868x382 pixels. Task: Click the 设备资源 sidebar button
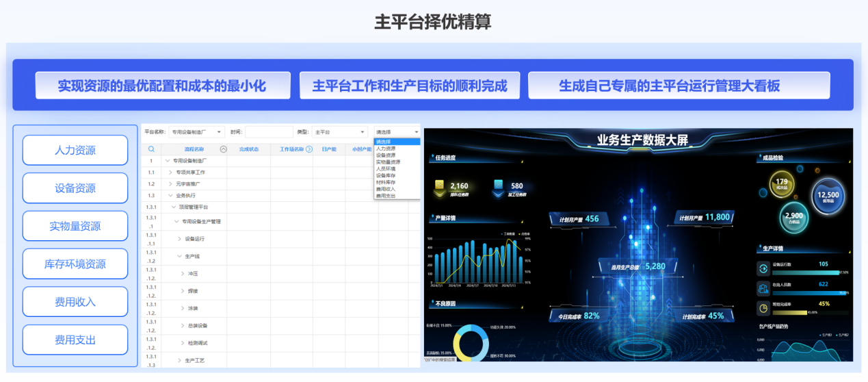tap(75, 188)
